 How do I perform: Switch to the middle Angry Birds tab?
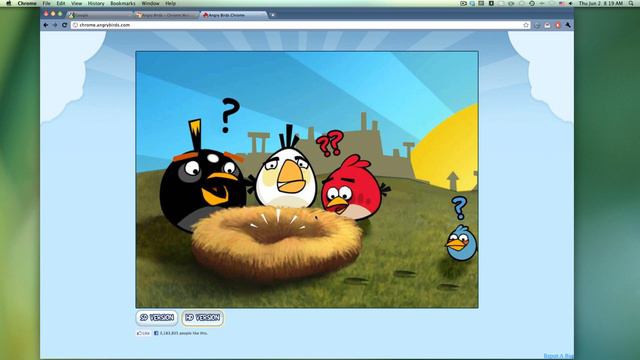pyautogui.click(x=167, y=15)
